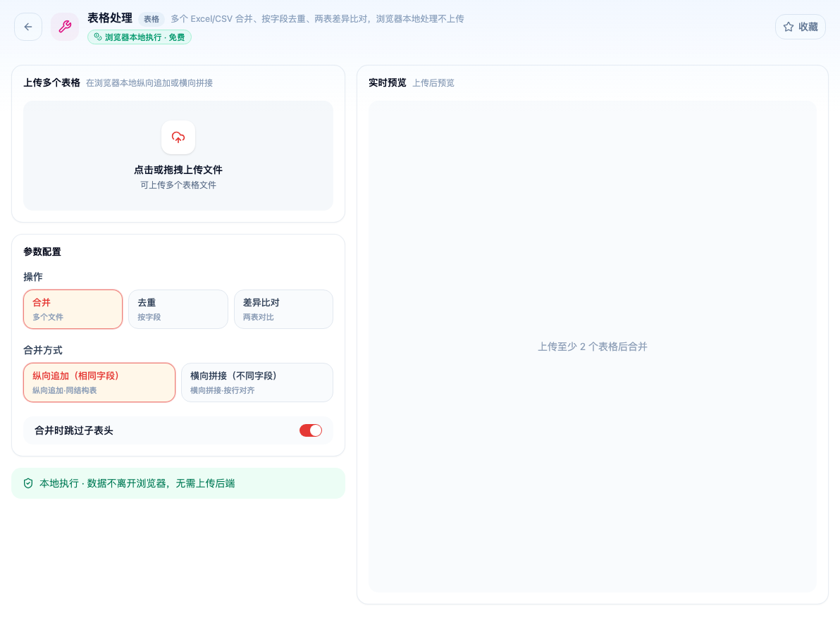Select the 差异比对 operation option

pos(283,309)
